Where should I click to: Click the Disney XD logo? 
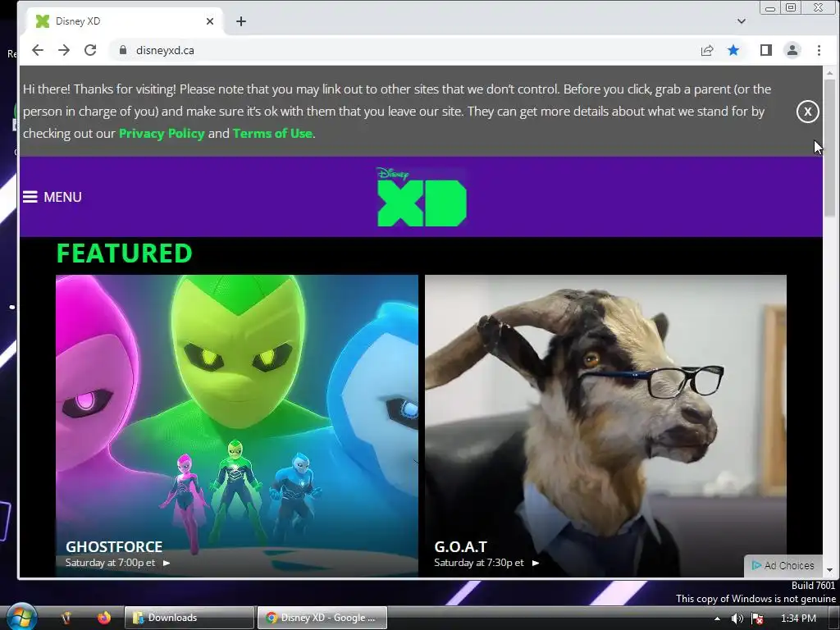(x=422, y=197)
